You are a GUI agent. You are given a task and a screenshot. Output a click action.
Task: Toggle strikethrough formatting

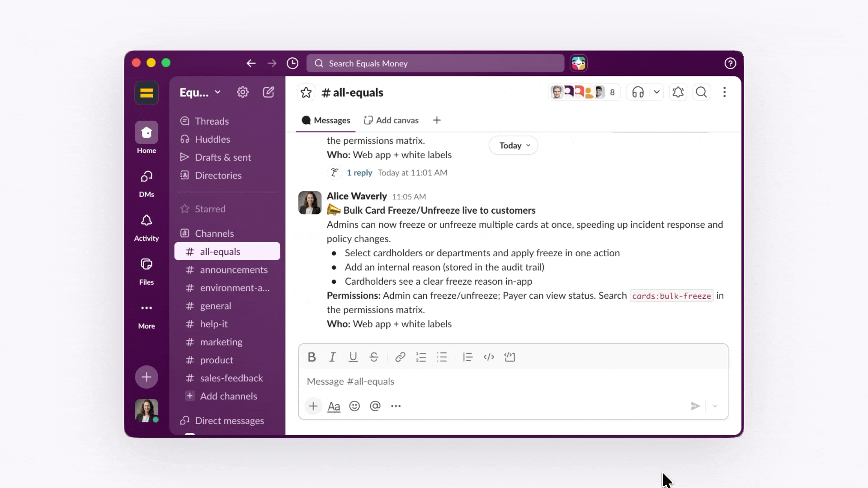point(374,357)
